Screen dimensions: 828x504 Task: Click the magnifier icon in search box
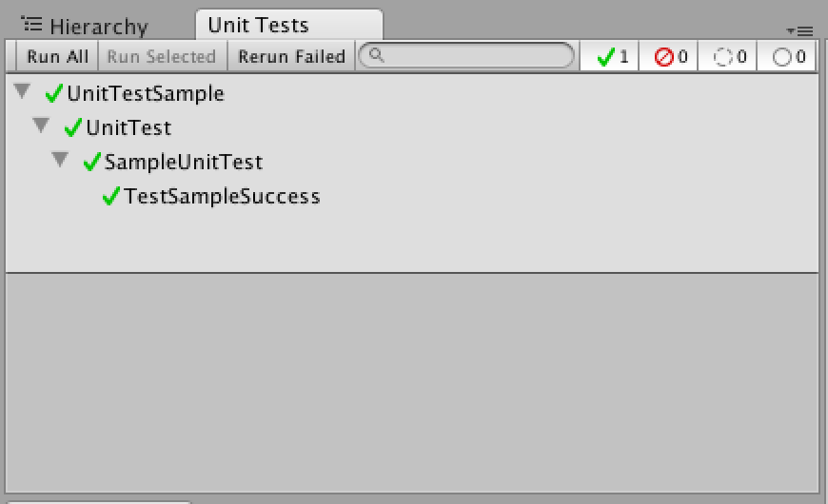click(376, 54)
